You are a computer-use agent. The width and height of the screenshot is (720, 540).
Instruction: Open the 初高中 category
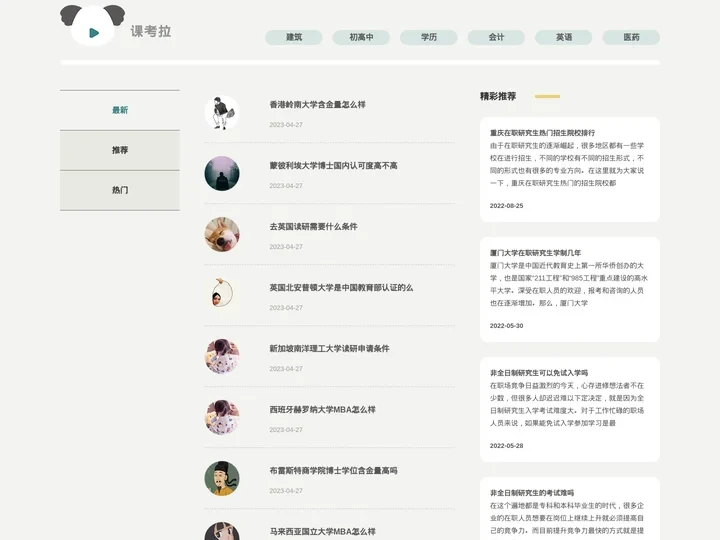point(361,37)
